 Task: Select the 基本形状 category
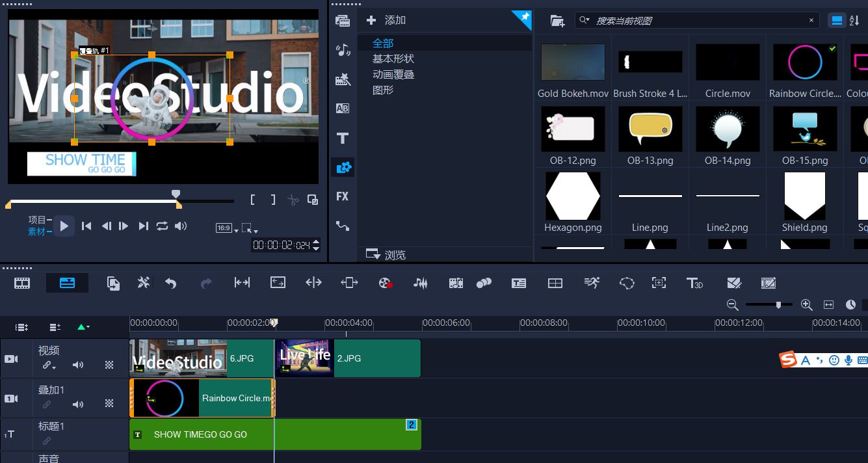point(393,59)
